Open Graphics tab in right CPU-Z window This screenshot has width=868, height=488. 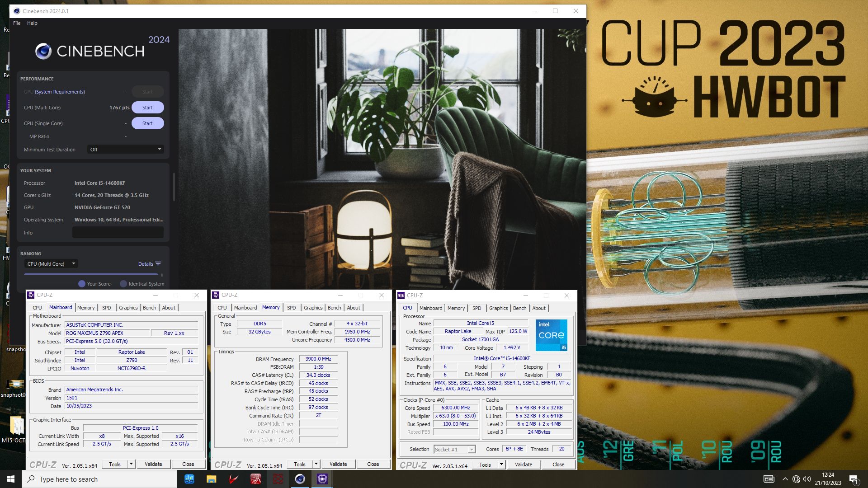[x=498, y=308]
